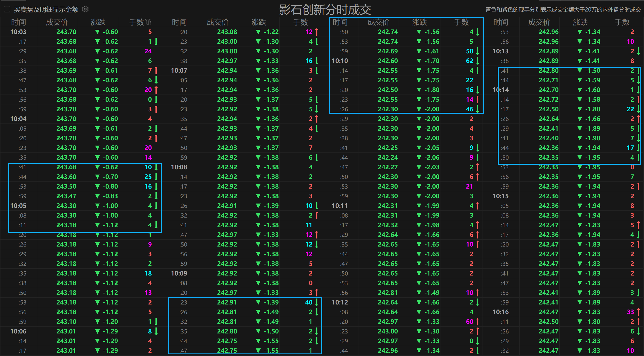Click 影石创新分时成交 title text

point(325,9)
